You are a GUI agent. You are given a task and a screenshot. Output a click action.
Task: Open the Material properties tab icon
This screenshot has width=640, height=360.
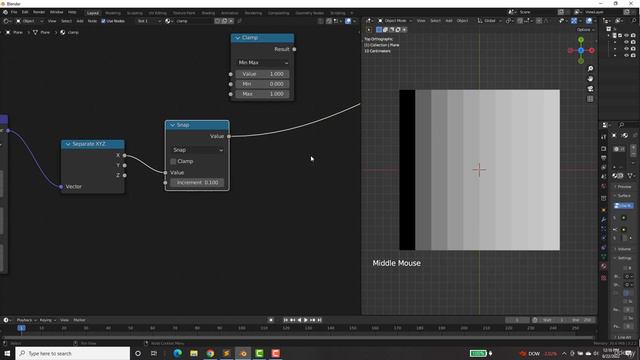[604, 266]
